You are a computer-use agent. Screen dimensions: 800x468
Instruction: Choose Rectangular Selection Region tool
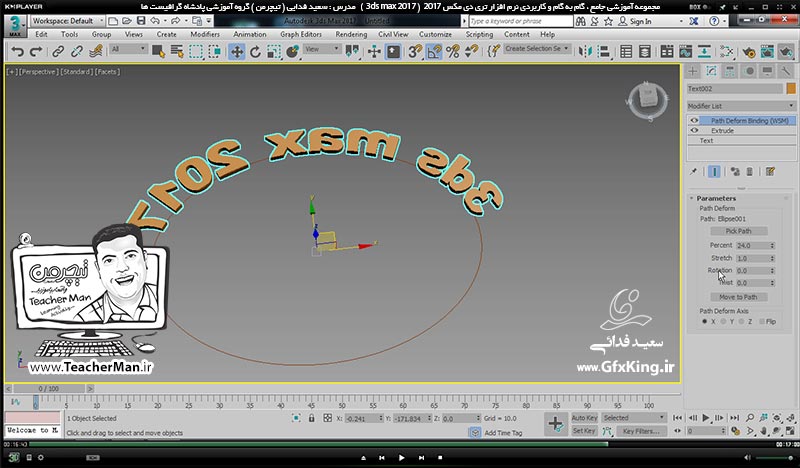coord(196,52)
